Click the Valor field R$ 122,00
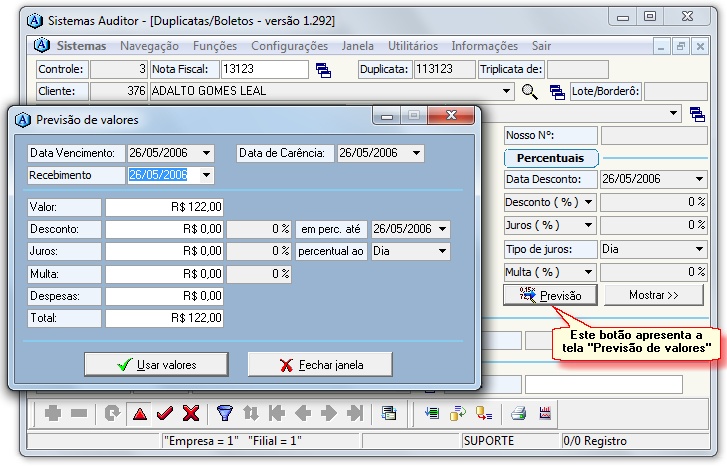727x466 pixels. click(165, 207)
